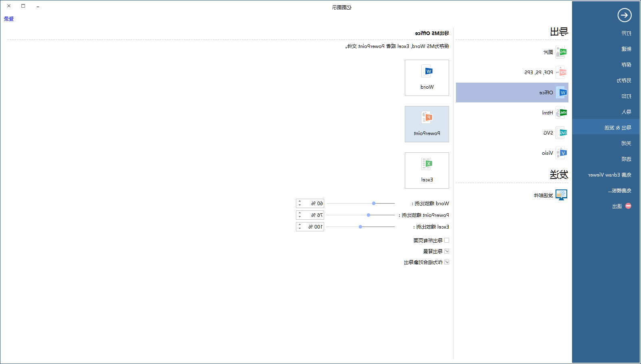Click 保存 in the sidebar

click(x=626, y=64)
